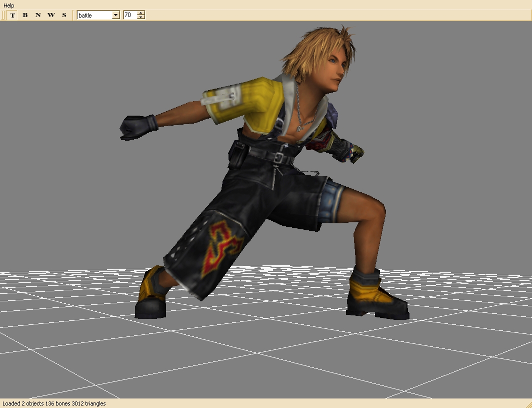Click the toolbar grip handle
This screenshot has height=408, width=532.
pyautogui.click(x=3, y=16)
